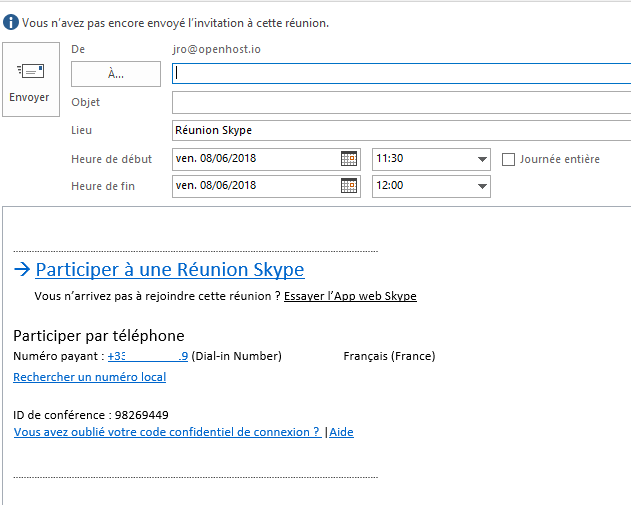
Task: Open Rechercher un numéro local link
Action: [90, 377]
